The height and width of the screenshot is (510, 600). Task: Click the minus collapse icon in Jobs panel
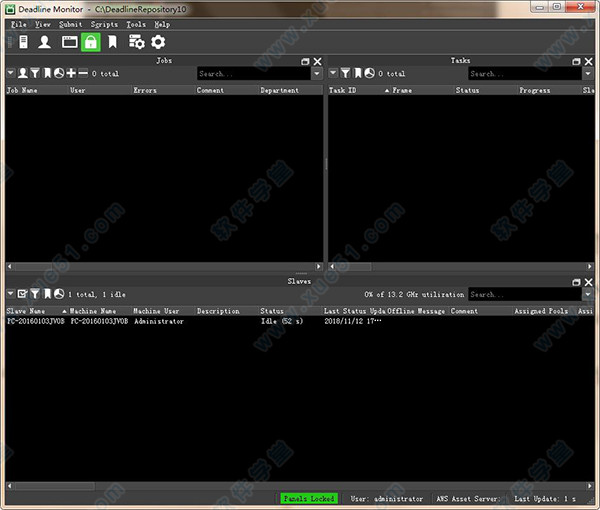pyautogui.click(x=83, y=73)
